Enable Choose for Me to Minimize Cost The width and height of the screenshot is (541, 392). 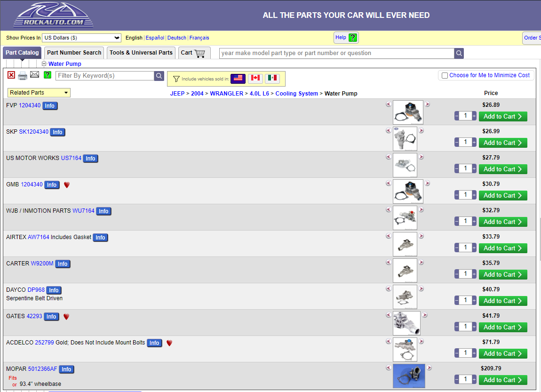(445, 75)
